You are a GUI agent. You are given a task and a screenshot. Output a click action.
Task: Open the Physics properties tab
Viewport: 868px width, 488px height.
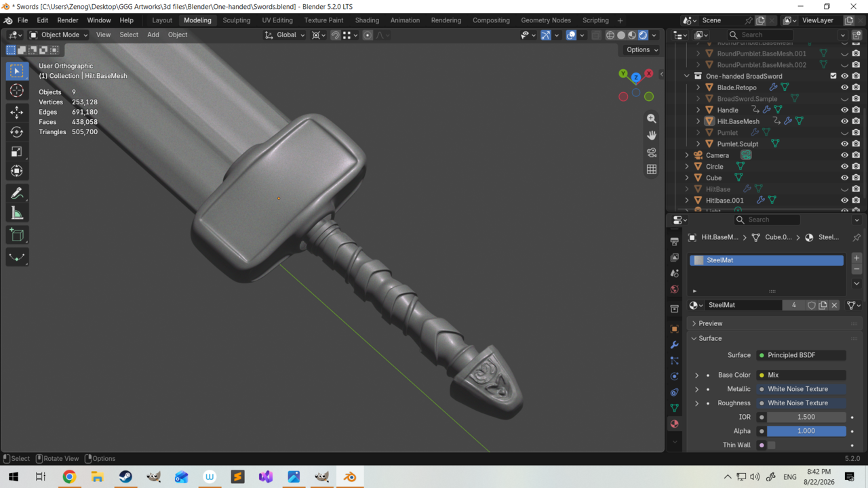(x=674, y=376)
